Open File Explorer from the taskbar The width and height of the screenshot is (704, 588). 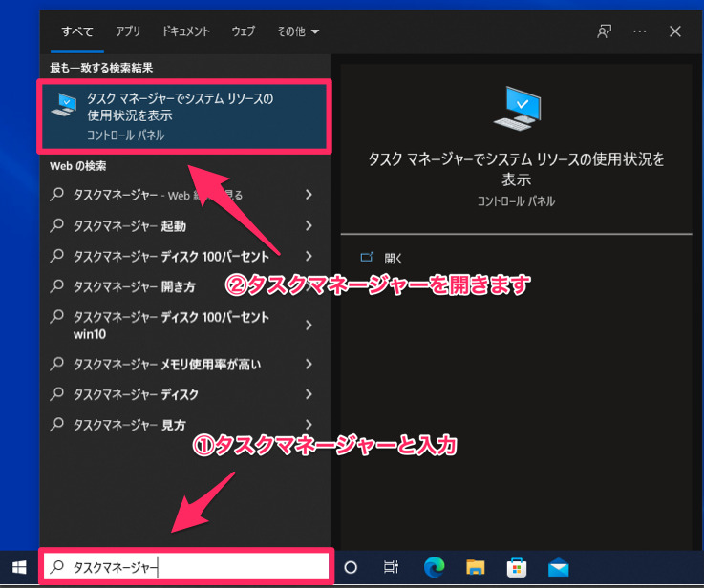(475, 567)
